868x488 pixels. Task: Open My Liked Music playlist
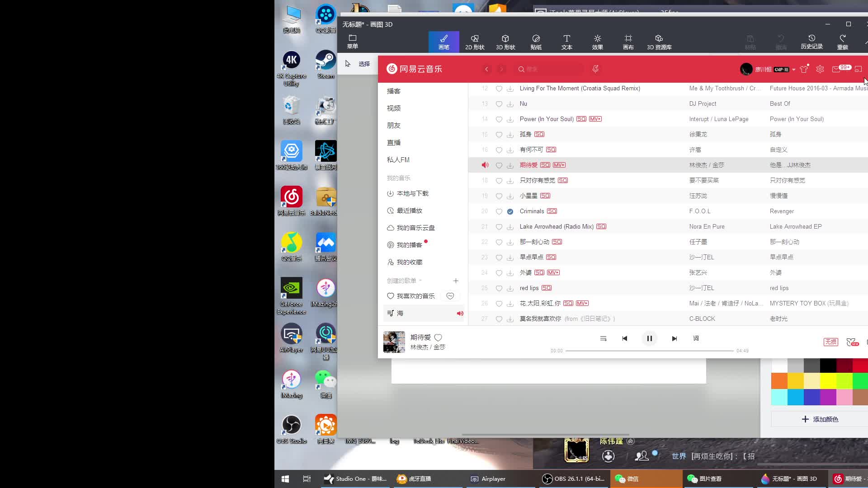click(411, 296)
